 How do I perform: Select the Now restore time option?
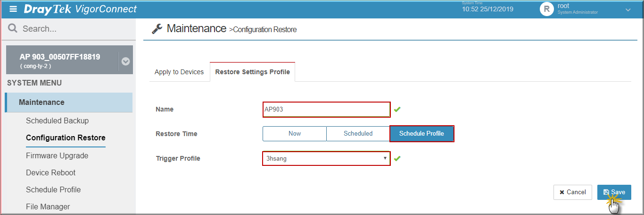[295, 134]
